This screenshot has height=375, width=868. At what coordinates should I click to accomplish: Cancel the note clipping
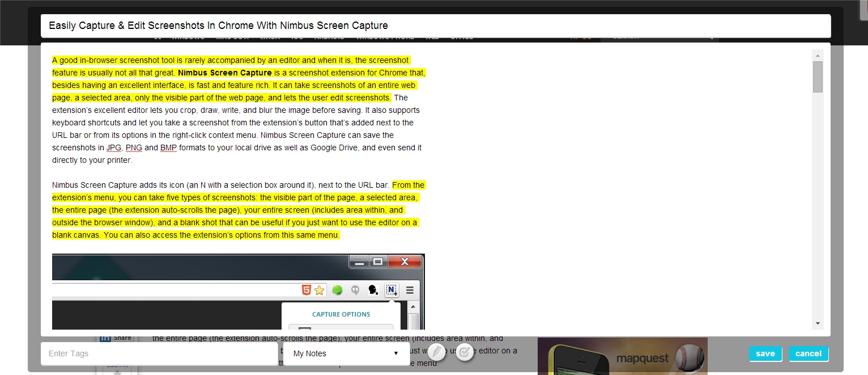[809, 353]
